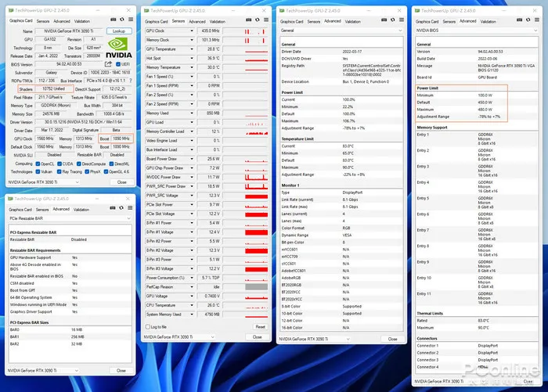Click the Bus Interface question mark icon

131,81
